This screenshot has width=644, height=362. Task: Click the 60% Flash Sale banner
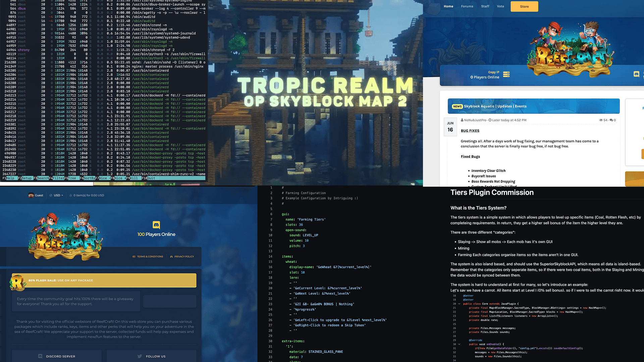pyautogui.click(x=104, y=280)
